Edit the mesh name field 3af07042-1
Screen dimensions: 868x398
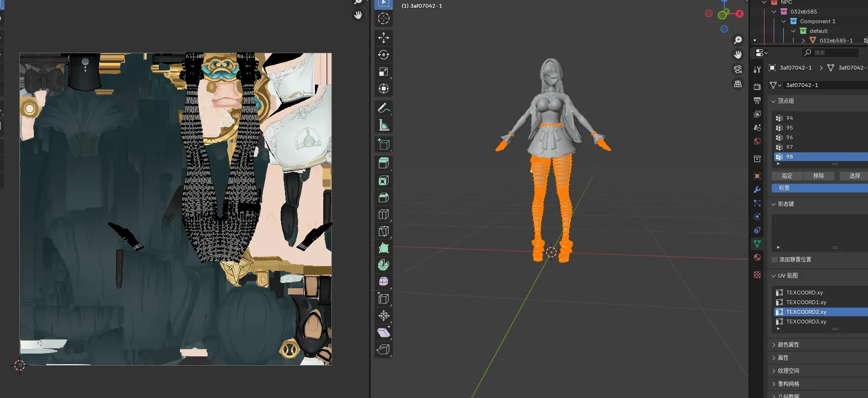pyautogui.click(x=825, y=85)
